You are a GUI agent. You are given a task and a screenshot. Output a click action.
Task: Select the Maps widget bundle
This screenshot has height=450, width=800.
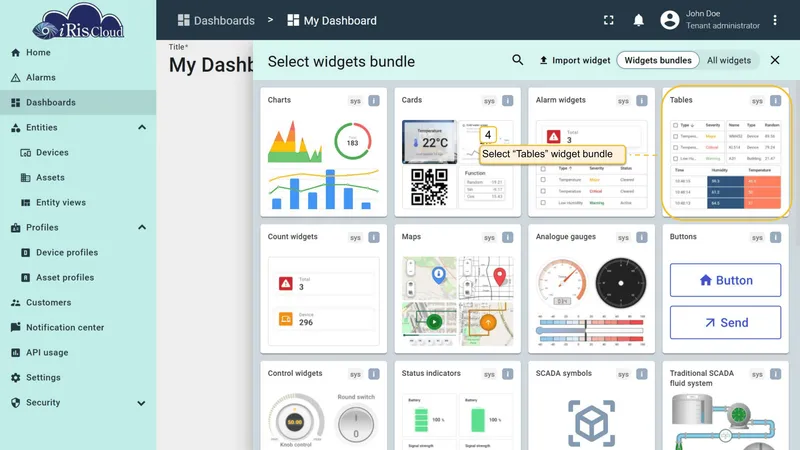[458, 289]
